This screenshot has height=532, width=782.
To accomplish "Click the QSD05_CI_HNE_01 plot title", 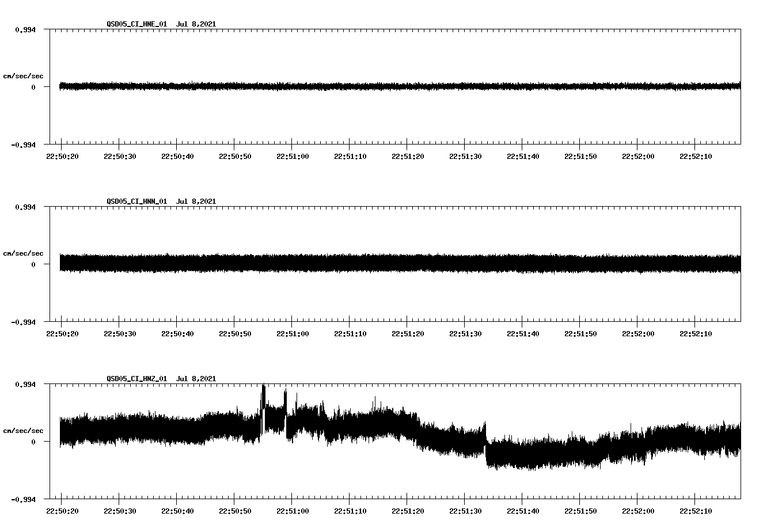I will (136, 24).
